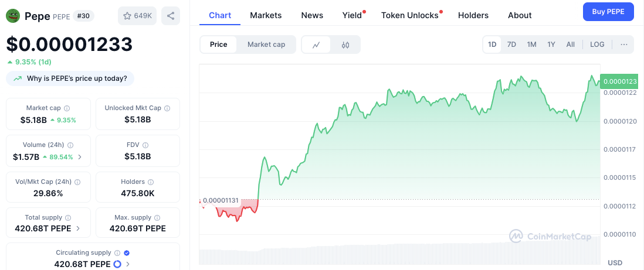The image size is (644, 270).
Task: Click the Market cap info icon
Action: (67, 108)
